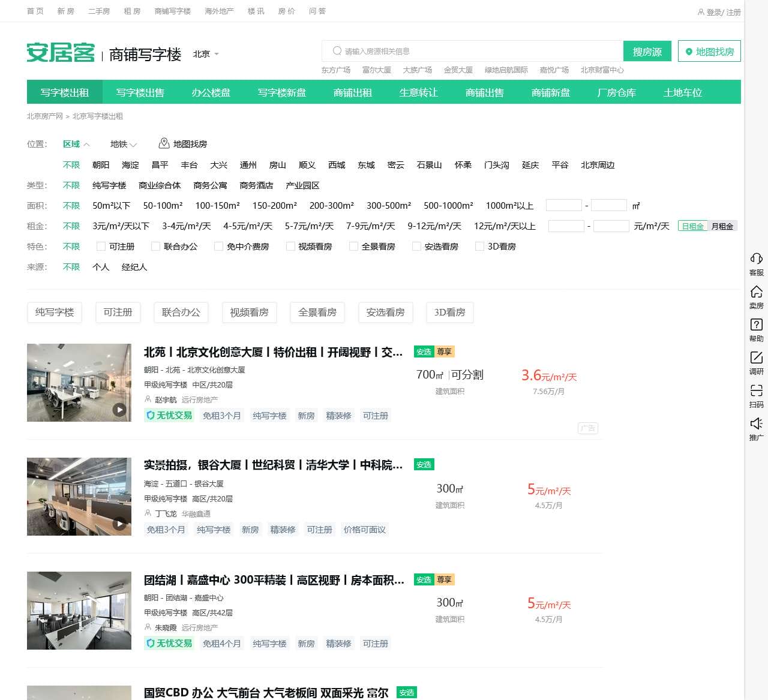Enable the 免中介费房 checkbox
The width and height of the screenshot is (768, 700).
click(x=218, y=247)
